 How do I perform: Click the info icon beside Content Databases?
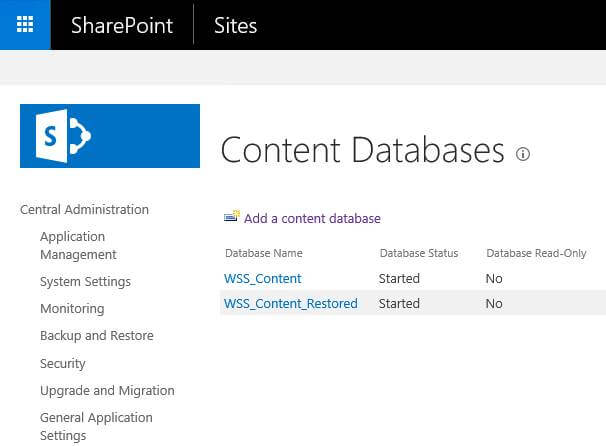pos(522,154)
